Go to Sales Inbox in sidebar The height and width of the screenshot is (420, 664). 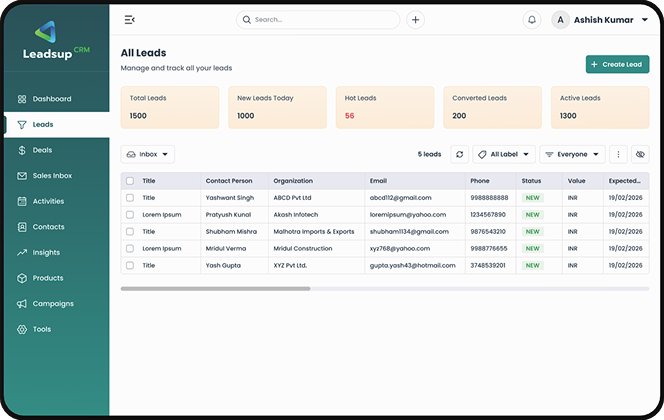pyautogui.click(x=52, y=176)
